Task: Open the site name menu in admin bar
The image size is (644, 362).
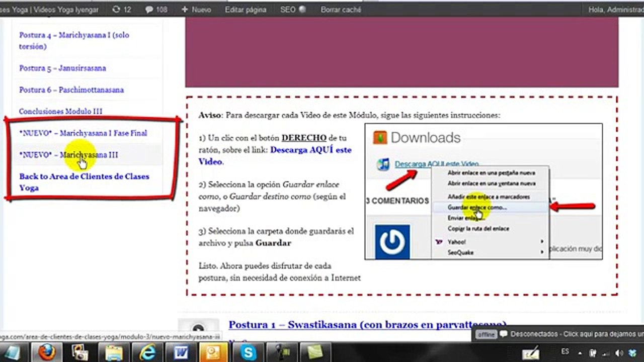Action: tap(49, 10)
